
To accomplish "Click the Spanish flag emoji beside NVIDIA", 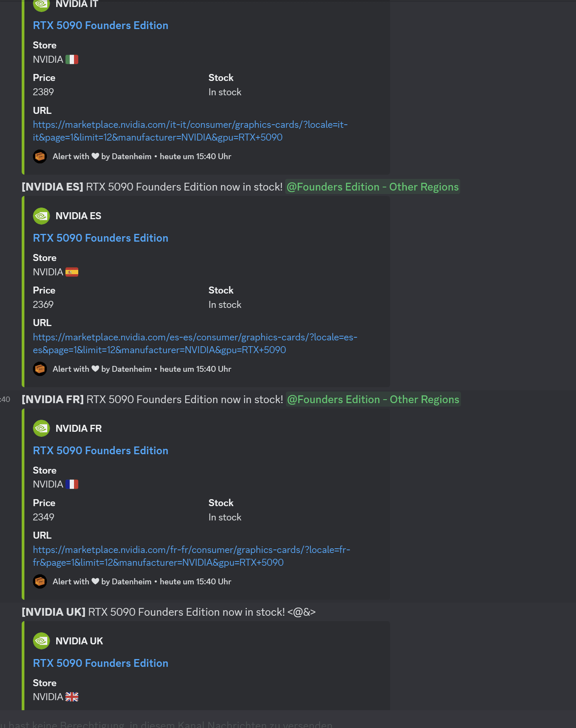I will click(x=72, y=272).
